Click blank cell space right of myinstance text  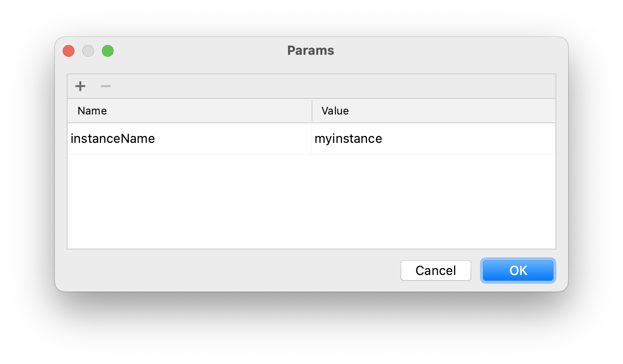click(x=465, y=139)
